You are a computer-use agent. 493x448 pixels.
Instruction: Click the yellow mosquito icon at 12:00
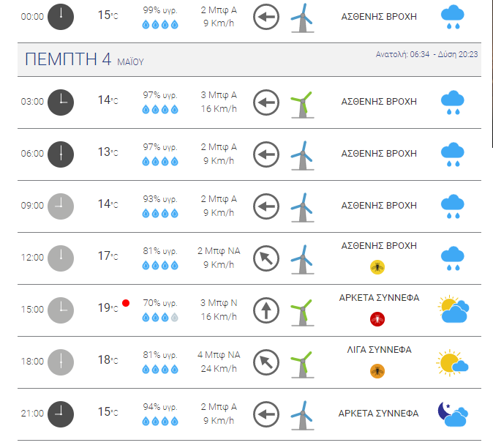tap(377, 267)
